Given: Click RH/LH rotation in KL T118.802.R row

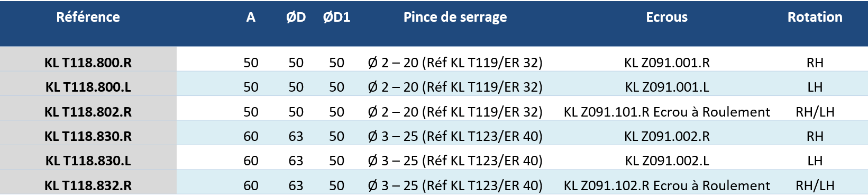Looking at the screenshot, I should point(815,112).
